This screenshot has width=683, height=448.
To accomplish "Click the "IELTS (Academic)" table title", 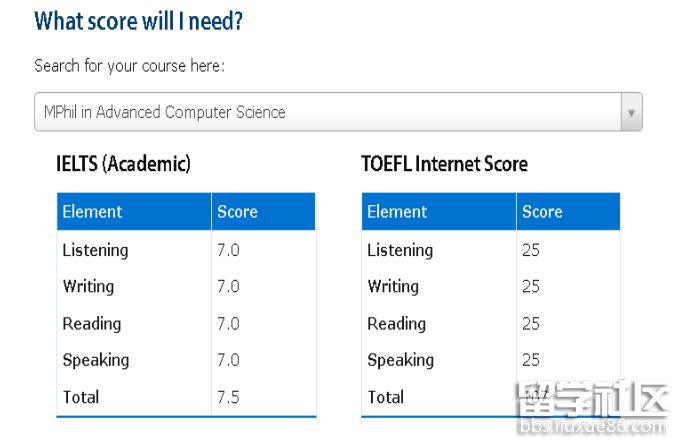I will [x=123, y=163].
